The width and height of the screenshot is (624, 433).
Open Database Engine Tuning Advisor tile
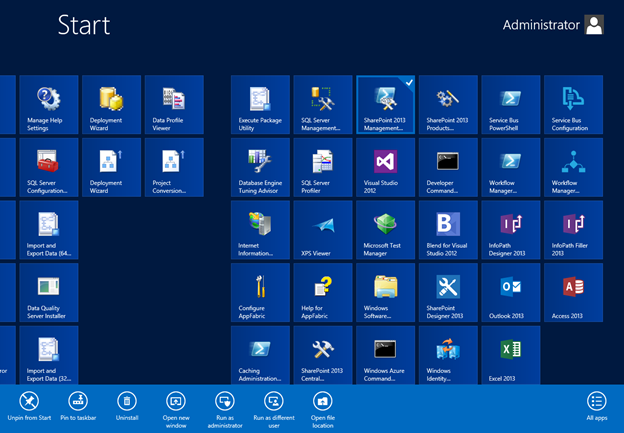(x=260, y=168)
